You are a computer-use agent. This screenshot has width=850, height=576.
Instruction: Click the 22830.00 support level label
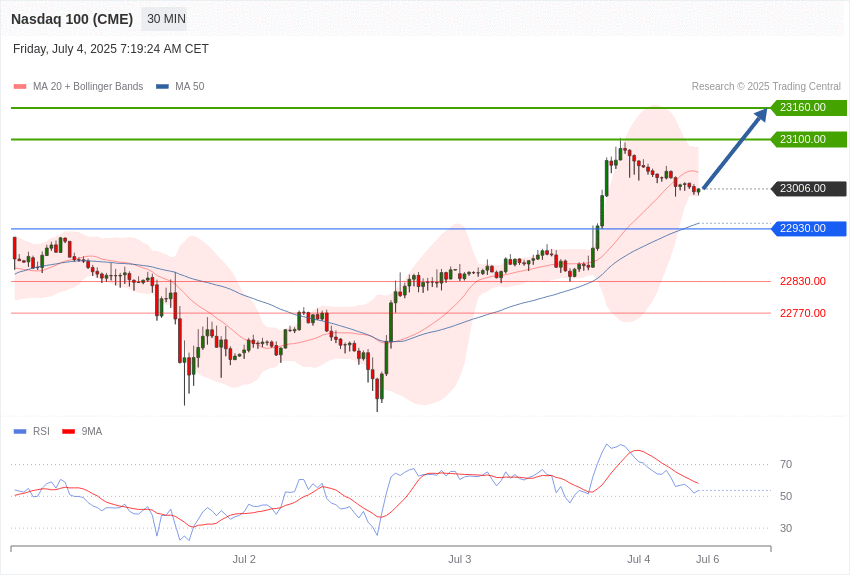[803, 281]
